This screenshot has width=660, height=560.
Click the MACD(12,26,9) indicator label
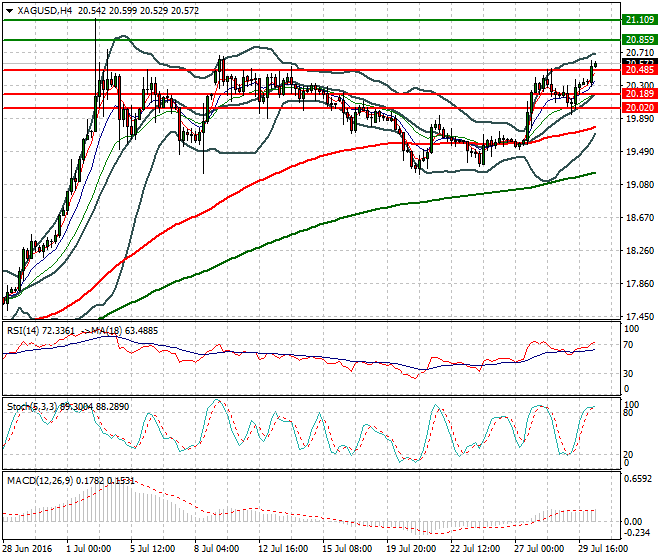pos(71,480)
